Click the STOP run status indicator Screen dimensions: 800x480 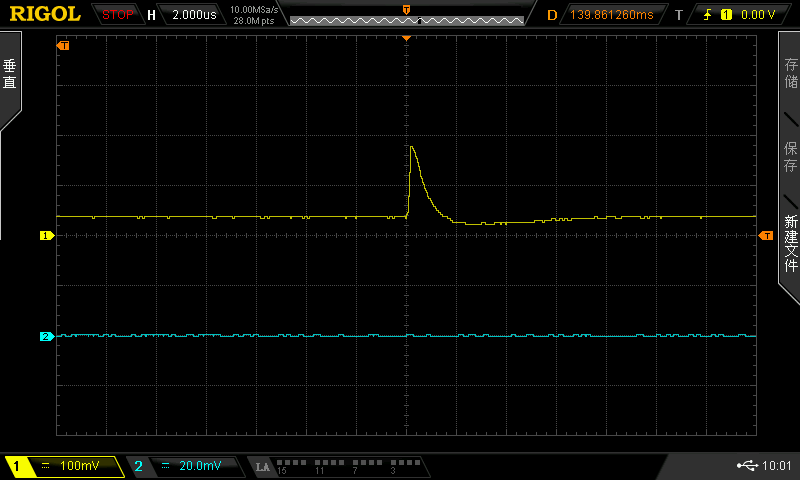click(x=117, y=15)
